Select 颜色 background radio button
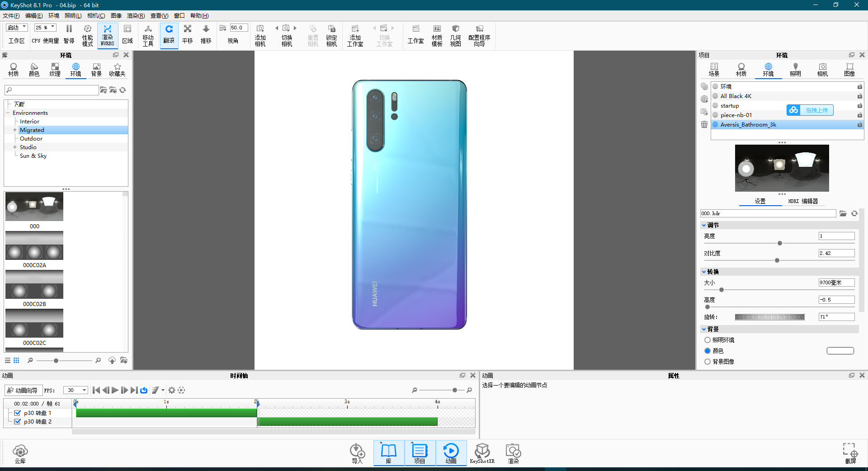The image size is (868, 471). tap(707, 351)
